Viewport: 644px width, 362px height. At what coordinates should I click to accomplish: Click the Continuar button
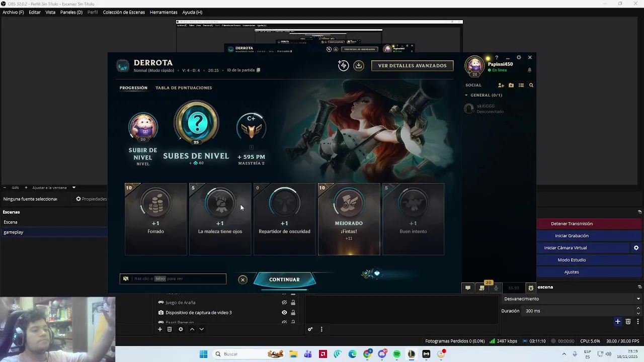click(x=284, y=280)
